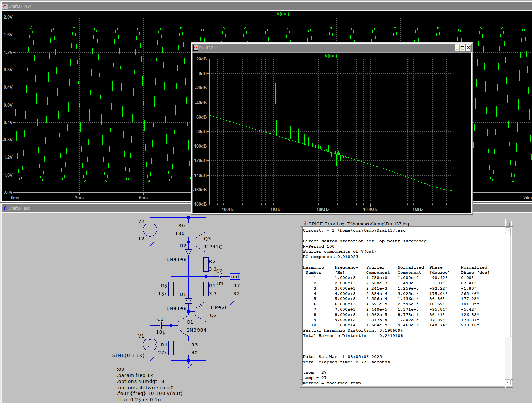Select the '.options numdgt=8' directive
532x403 pixels.
(140, 381)
